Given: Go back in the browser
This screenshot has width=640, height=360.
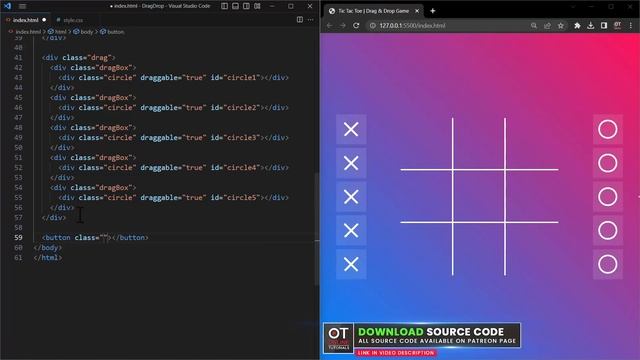Looking at the screenshot, I should 329,25.
